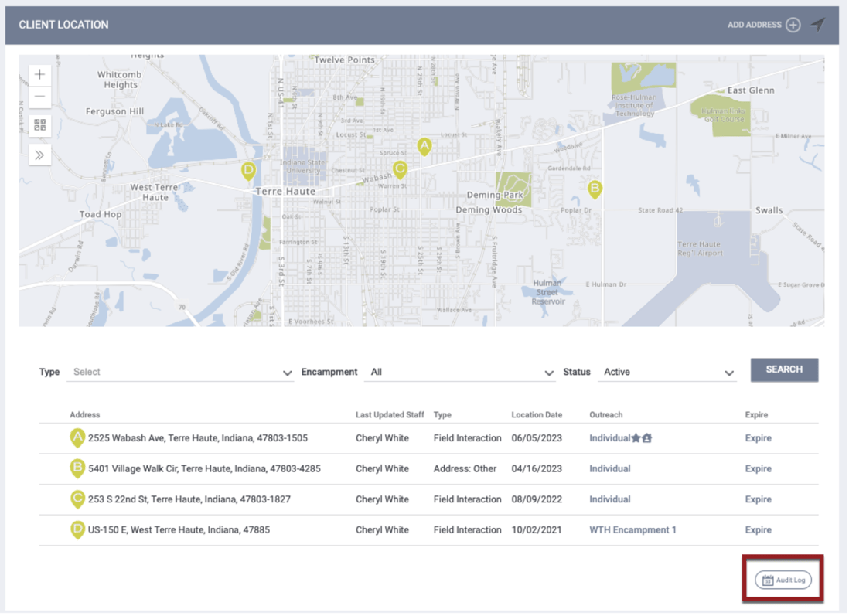Select marker B near Poplar Dr
Viewport: 849px width, 616px height.
[x=595, y=188]
